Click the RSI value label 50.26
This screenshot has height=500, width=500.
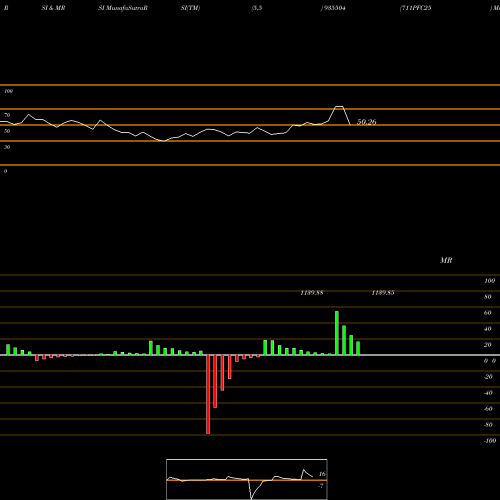[367, 122]
